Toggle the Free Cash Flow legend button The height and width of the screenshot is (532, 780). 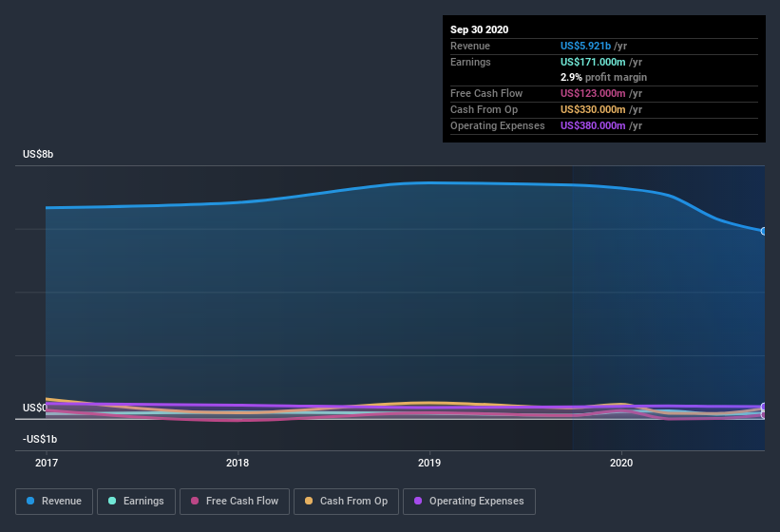click(235, 502)
